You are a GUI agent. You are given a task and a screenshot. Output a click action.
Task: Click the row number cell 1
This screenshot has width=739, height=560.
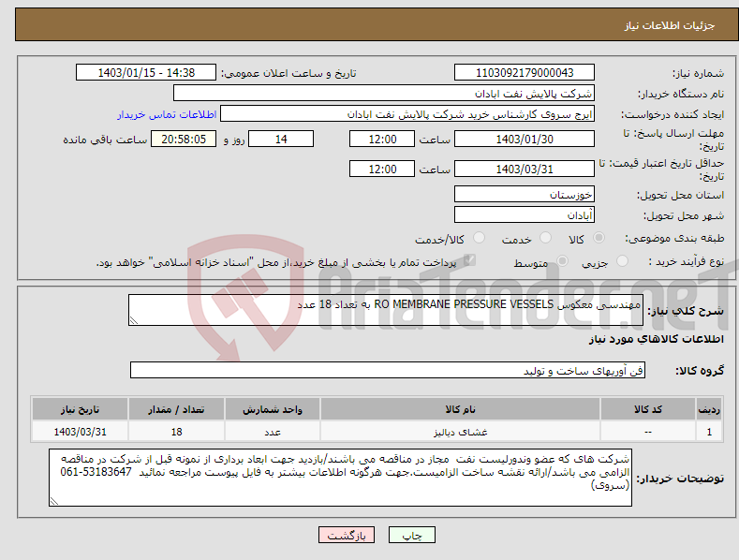click(709, 432)
